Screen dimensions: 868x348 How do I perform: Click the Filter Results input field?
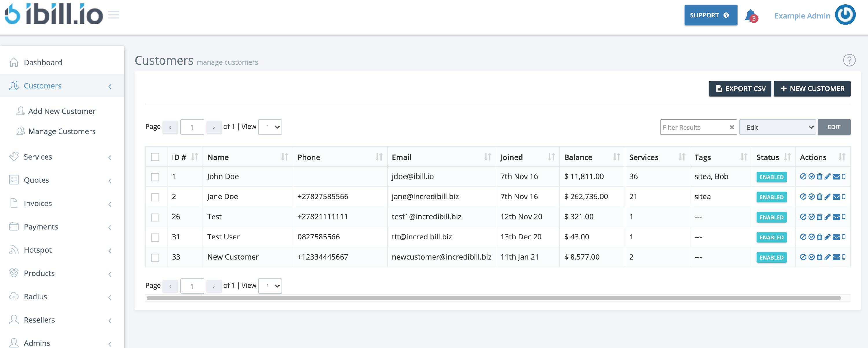click(x=694, y=127)
